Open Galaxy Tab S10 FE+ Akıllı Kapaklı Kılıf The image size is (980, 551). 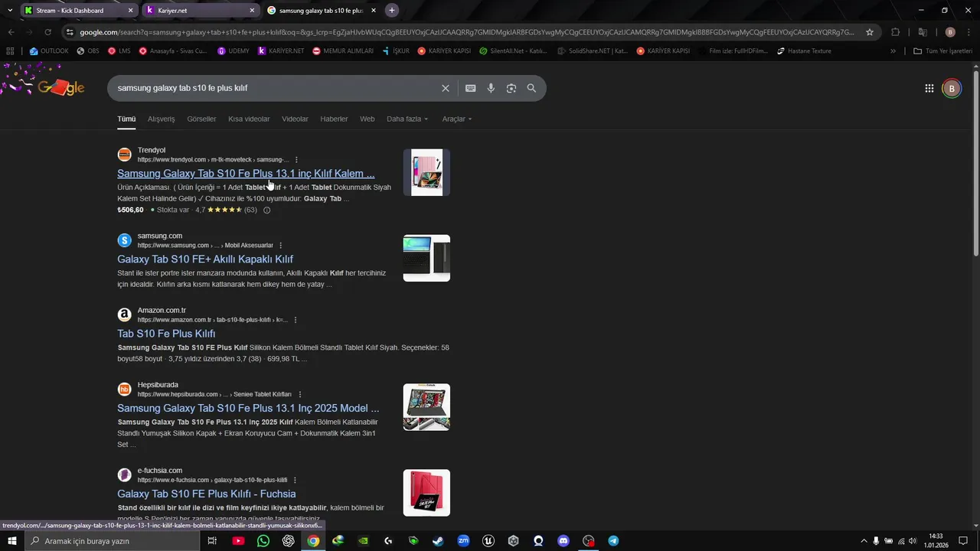205,259
